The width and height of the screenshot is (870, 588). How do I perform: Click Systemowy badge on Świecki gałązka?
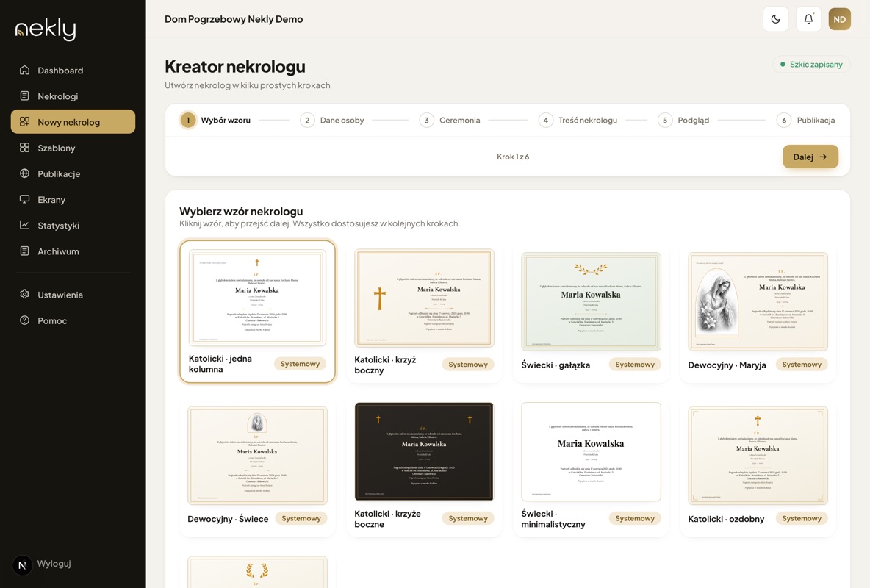pos(635,365)
